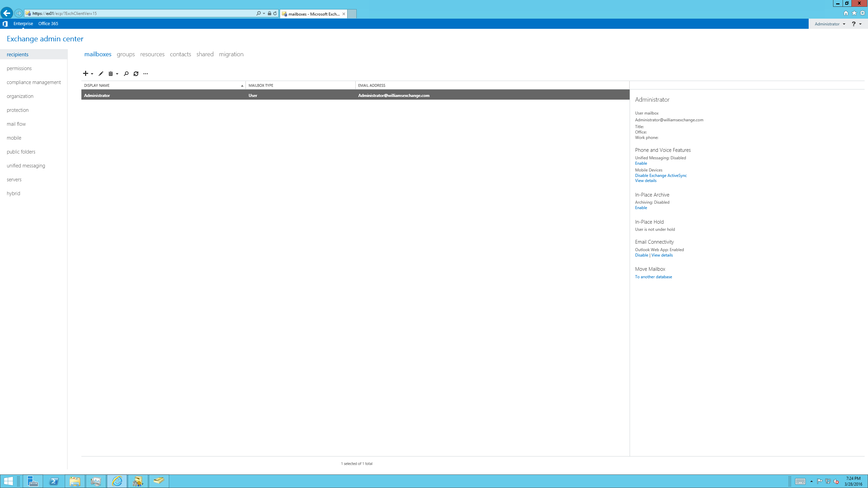Click Exchange Admin Center Windows taskbar icon
The height and width of the screenshot is (488, 868).
(138, 481)
